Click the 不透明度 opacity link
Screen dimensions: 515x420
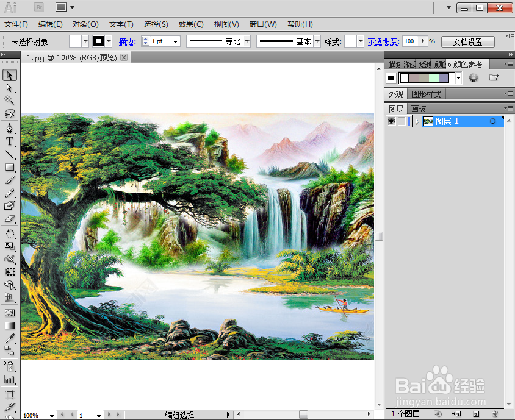[x=383, y=41]
